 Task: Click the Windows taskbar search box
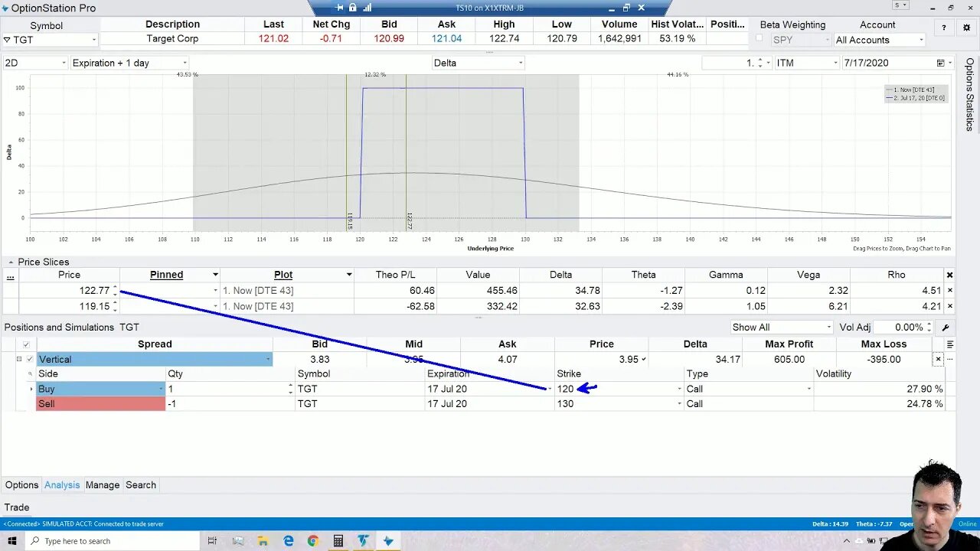coord(113,541)
